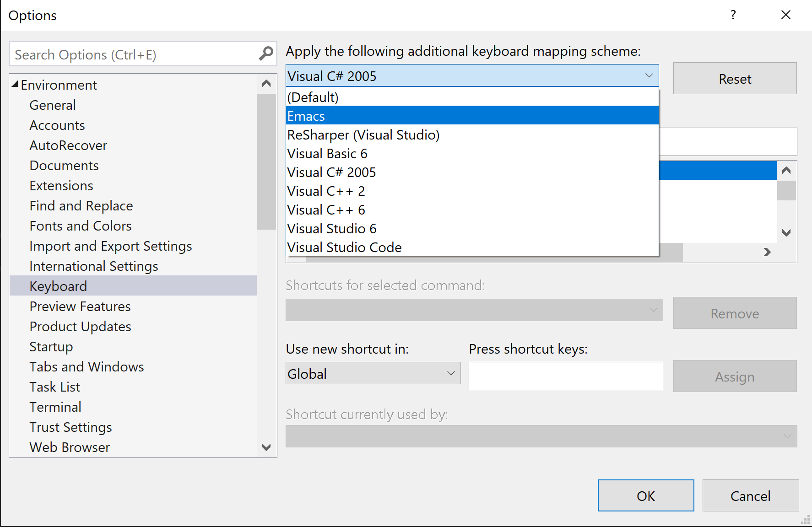Screen dimensions: 812x527
Task: Click the question mark help icon
Action: pyautogui.click(x=733, y=15)
